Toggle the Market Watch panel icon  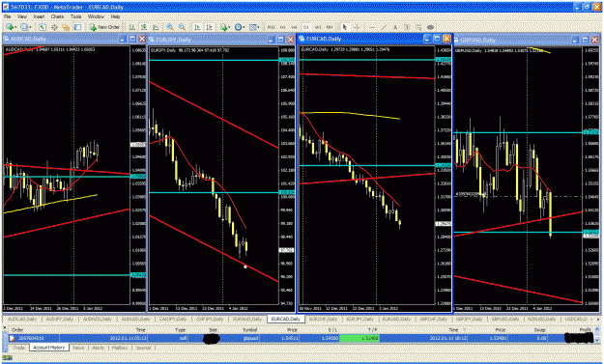43,27
